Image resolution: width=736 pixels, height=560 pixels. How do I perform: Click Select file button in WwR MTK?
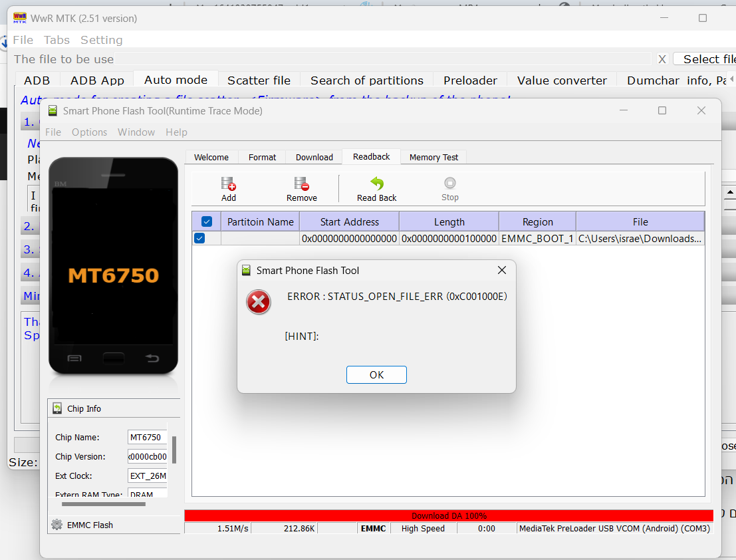[705, 59]
